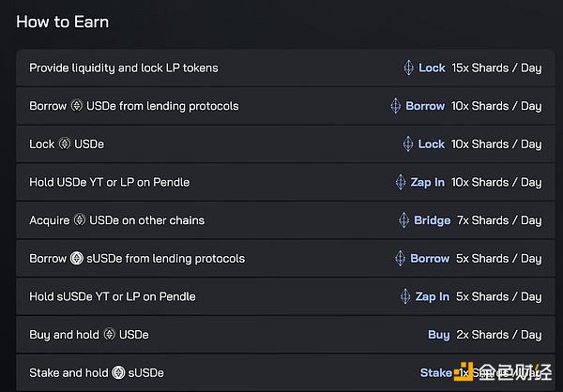Click Zap In for USDe on Pendle
Viewport: 563px width, 392px height.
(428, 182)
